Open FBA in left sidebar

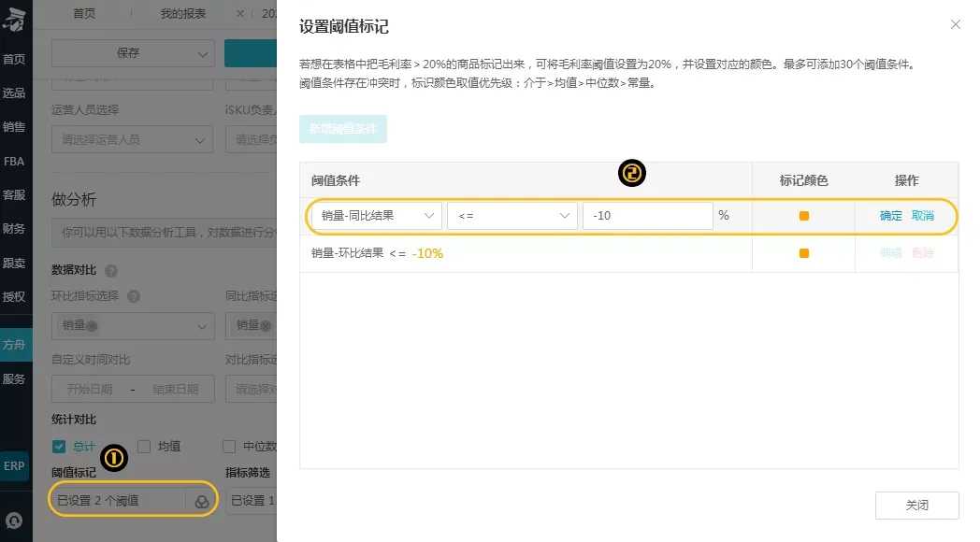tap(14, 161)
